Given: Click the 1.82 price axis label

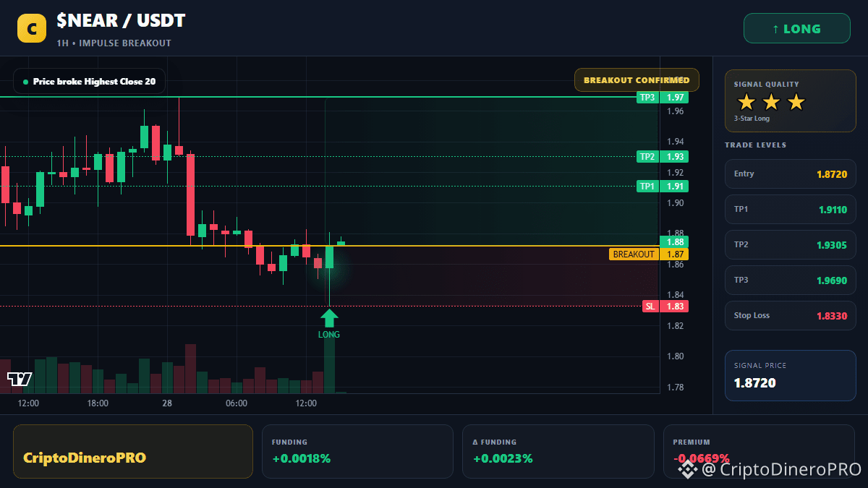Looking at the screenshot, I should [676, 326].
